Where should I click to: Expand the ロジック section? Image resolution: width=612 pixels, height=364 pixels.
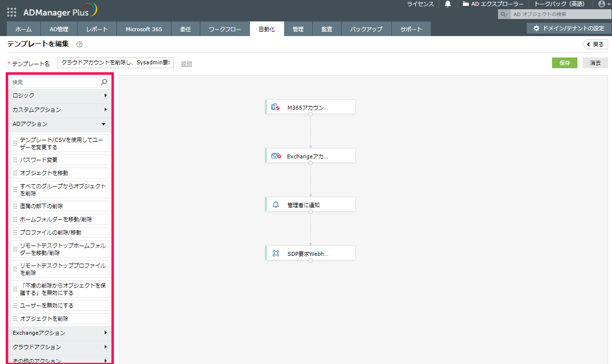[x=60, y=96]
